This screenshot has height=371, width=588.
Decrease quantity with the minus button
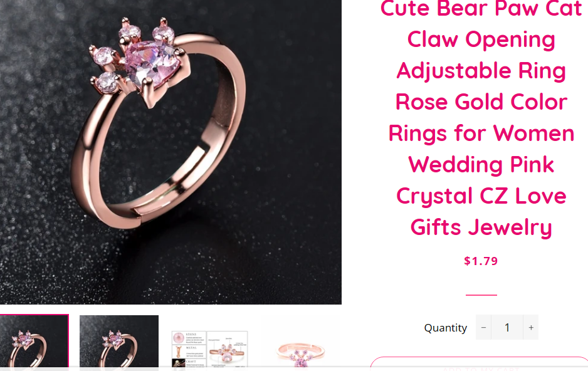pos(483,327)
